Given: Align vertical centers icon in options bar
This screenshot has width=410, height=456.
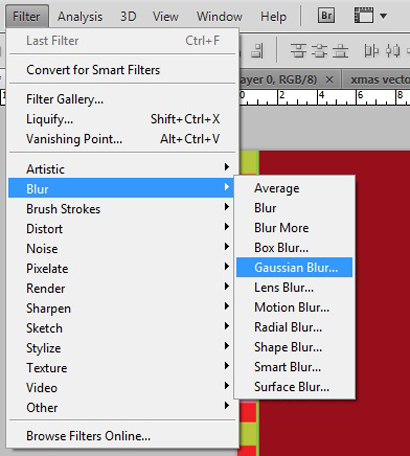Looking at the screenshot, I should pos(319,51).
